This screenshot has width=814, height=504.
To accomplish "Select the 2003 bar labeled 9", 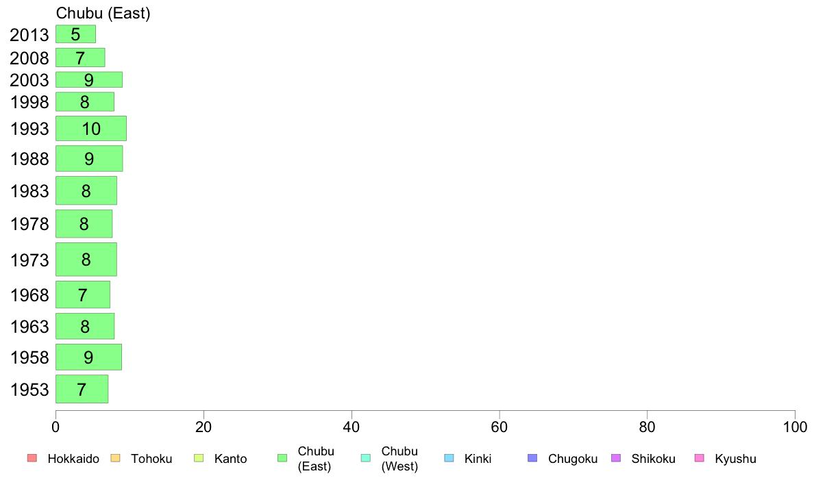I will [x=89, y=79].
